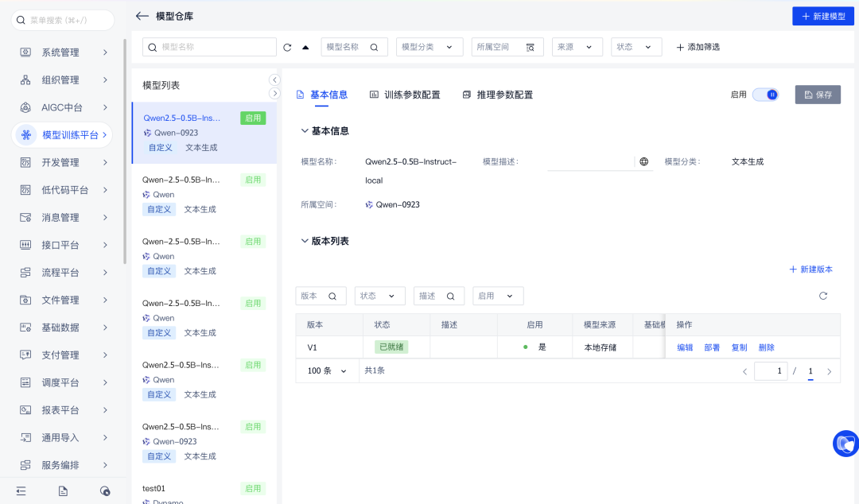Click the 新建模型 button
Screen dimensions: 859x504
coord(823,17)
